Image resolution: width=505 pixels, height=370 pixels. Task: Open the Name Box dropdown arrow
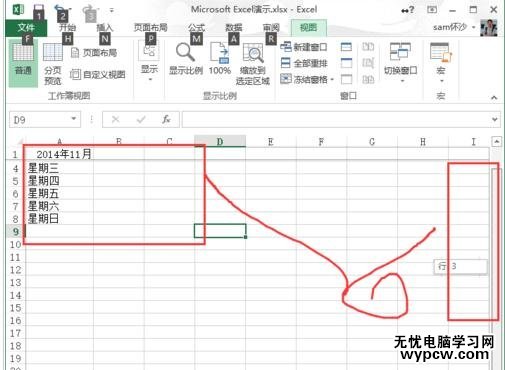(74, 119)
